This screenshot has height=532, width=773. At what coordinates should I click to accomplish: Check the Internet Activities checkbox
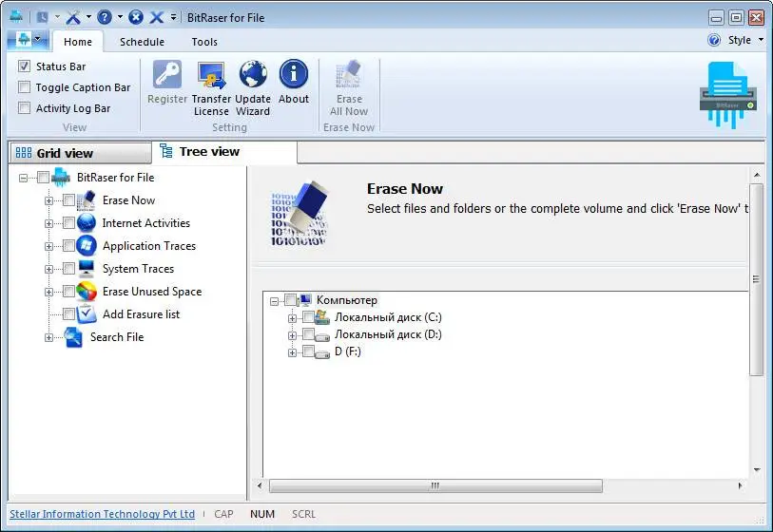tap(69, 223)
